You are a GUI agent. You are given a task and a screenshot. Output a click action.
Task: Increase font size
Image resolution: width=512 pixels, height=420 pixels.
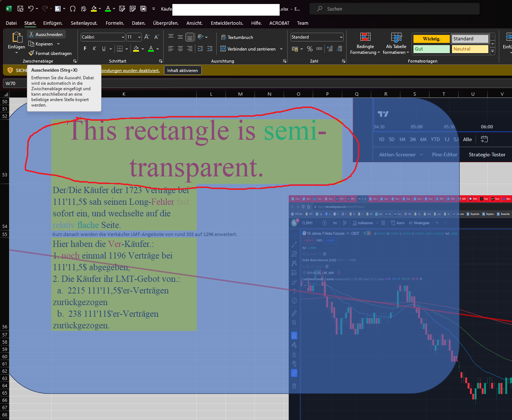tap(147, 37)
